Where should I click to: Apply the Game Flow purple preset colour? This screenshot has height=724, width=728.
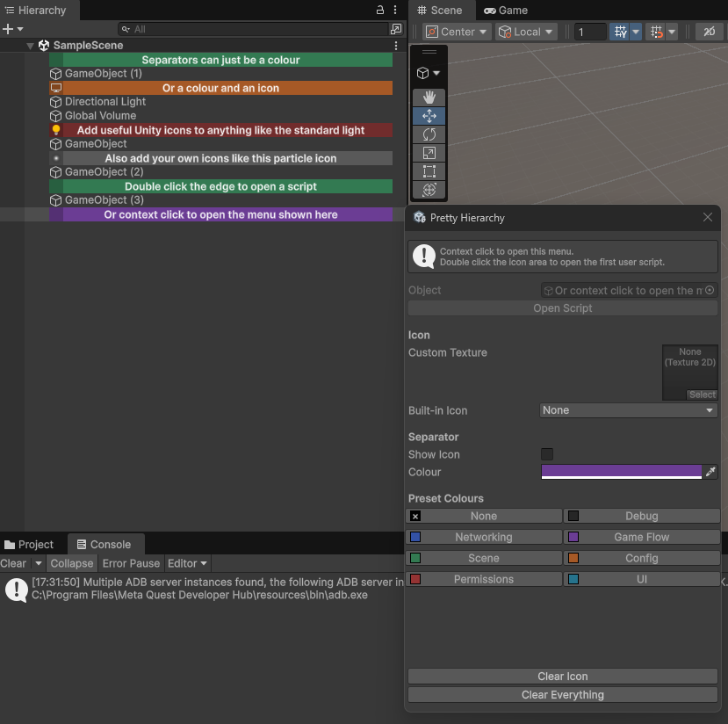tap(642, 537)
